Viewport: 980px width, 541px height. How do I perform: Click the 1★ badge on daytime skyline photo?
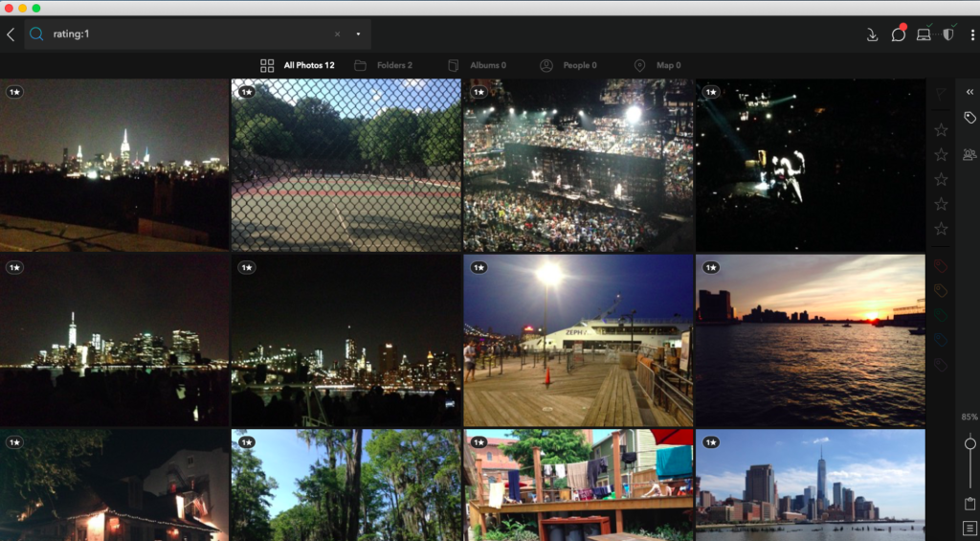click(711, 442)
